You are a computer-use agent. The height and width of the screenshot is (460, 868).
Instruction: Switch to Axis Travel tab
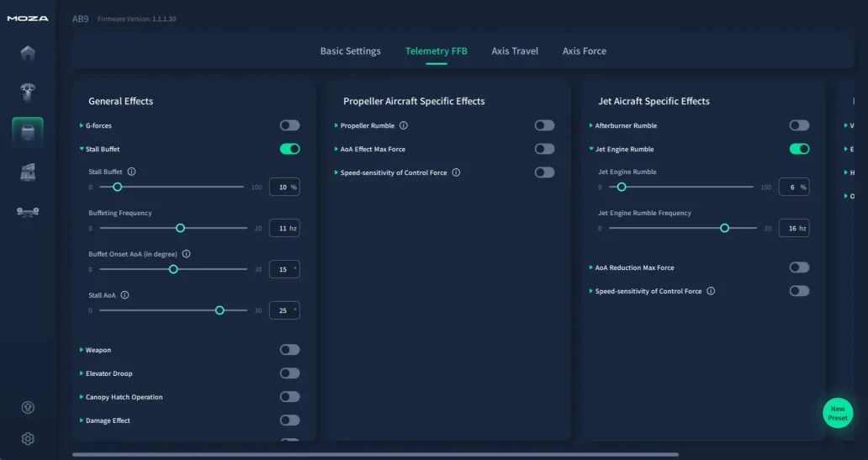[515, 51]
